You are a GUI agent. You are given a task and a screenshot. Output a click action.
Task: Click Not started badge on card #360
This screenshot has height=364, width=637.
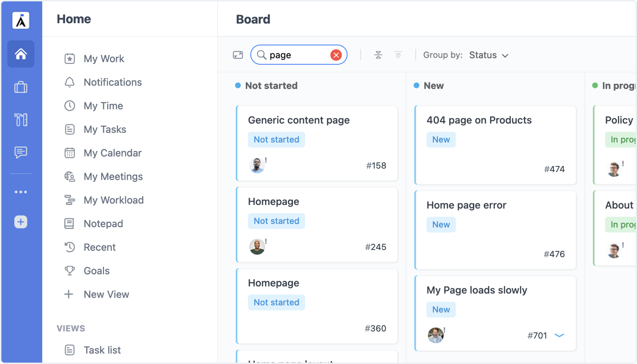click(276, 303)
